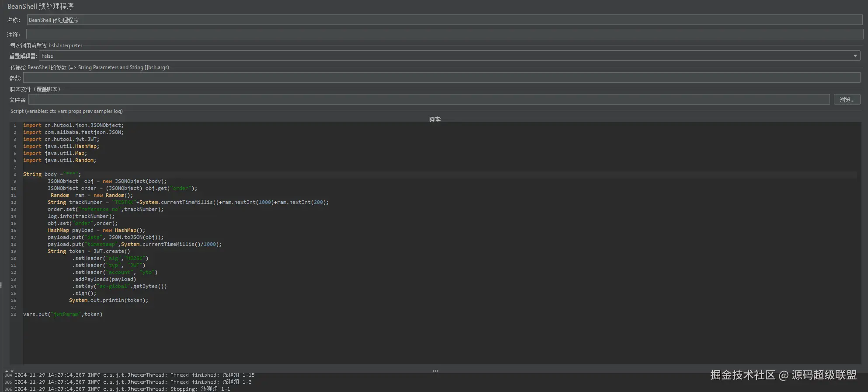Click line 'log.info(trackNumber);'

81,216
